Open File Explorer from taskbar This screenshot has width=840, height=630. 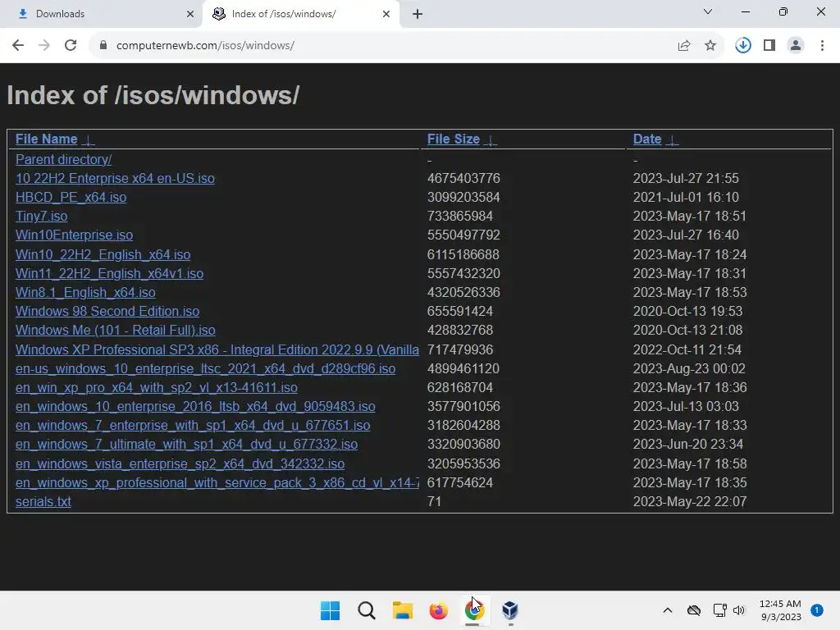click(402, 610)
